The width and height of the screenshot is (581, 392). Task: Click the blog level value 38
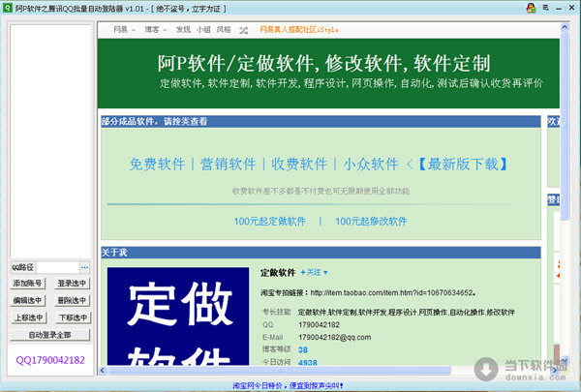(303, 349)
